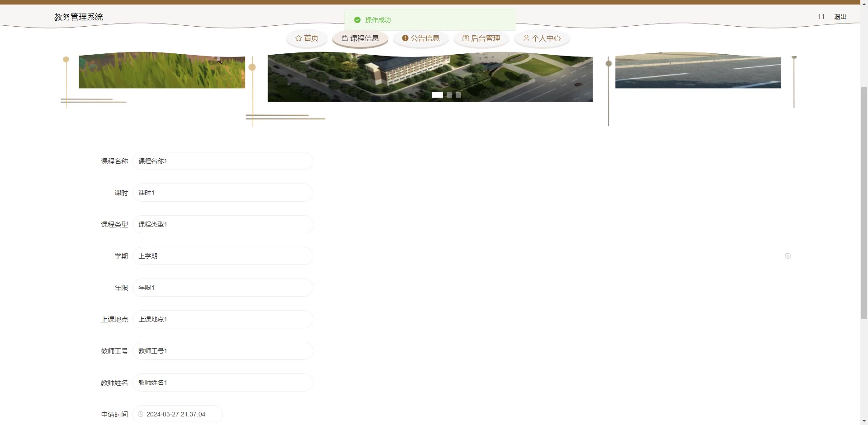This screenshot has height=425, width=868.
Task: Click the 操作成功 notification message
Action: pos(378,20)
